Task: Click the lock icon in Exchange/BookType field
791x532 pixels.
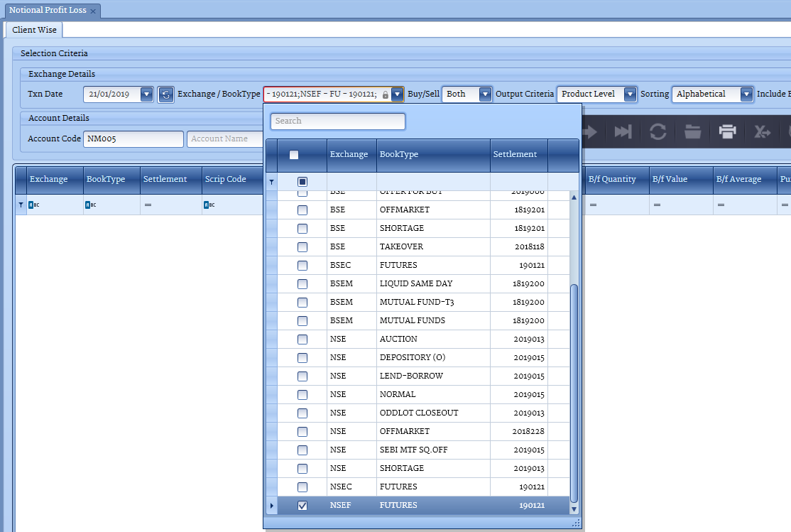Action: [385, 94]
